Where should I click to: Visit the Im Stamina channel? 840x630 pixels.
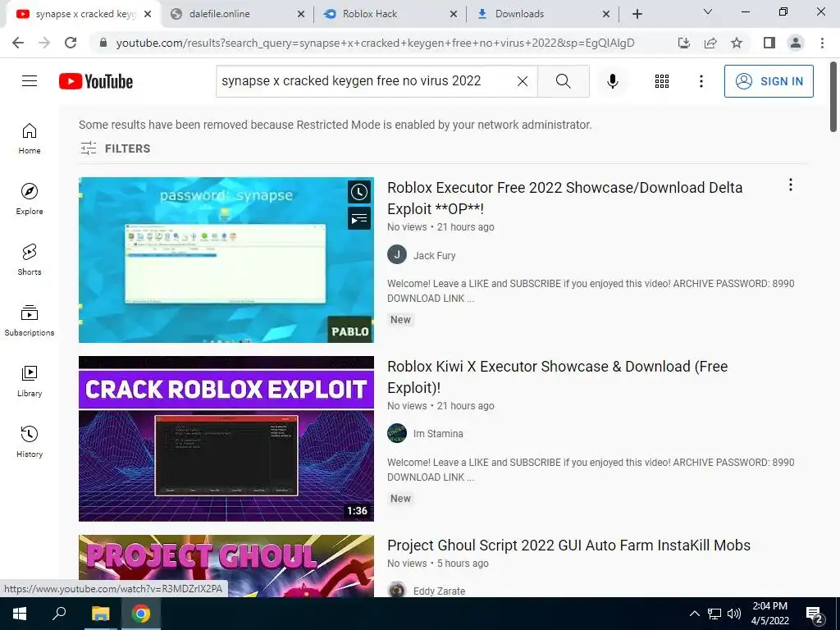click(438, 434)
